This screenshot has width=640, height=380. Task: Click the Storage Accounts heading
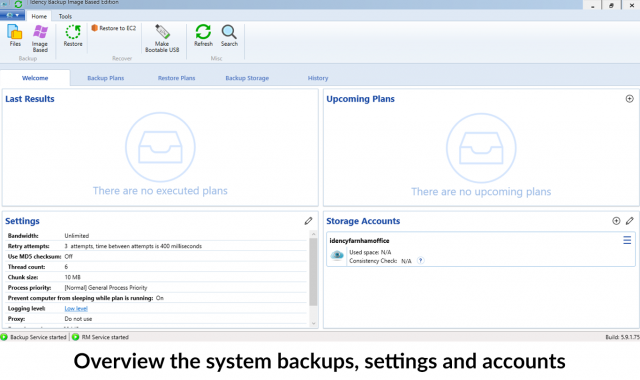363,221
